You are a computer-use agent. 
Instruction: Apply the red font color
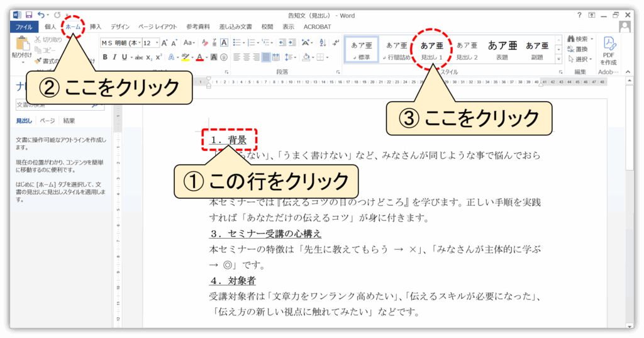pyautogui.click(x=199, y=57)
